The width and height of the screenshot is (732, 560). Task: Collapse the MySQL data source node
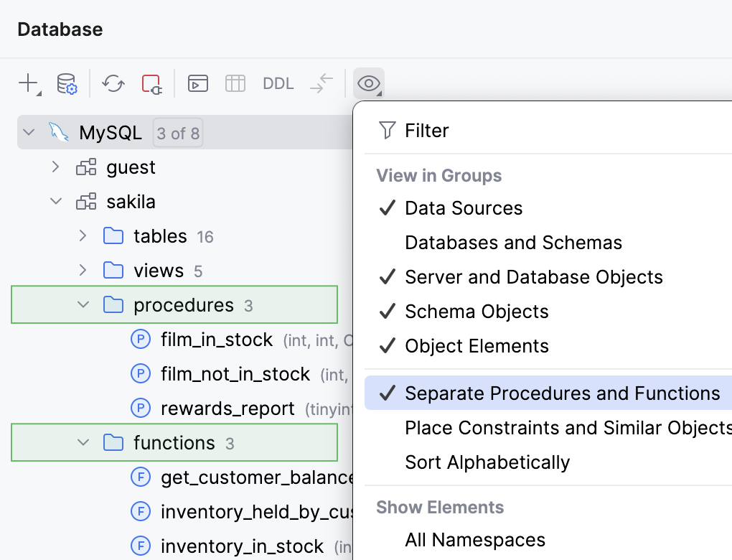[27, 132]
